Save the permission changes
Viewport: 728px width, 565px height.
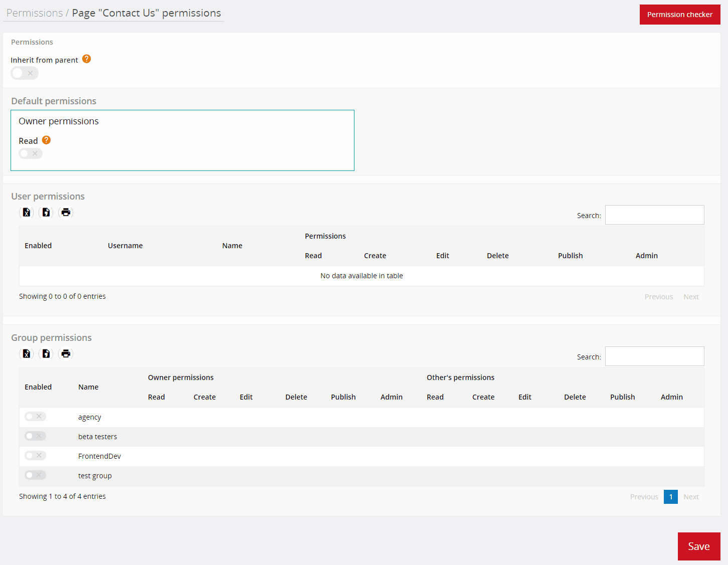point(699,546)
